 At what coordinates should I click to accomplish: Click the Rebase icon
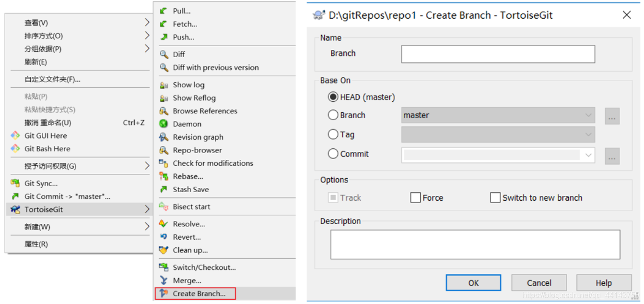pos(164,176)
